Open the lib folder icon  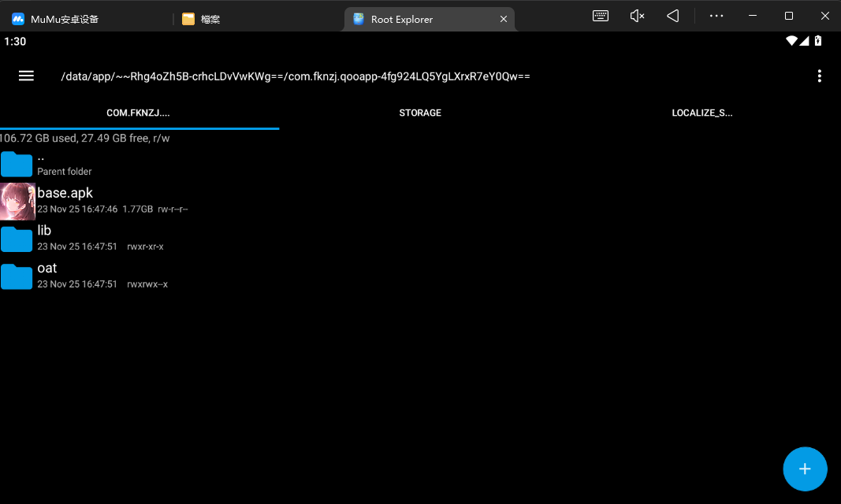click(x=17, y=239)
